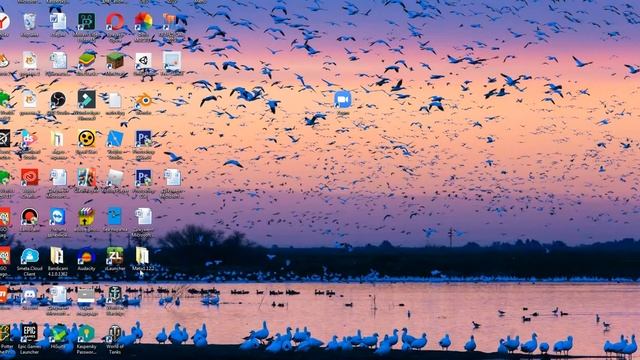Click the Minecraft grass block shortcut
Screen dimensions: 640x360
click(115, 60)
